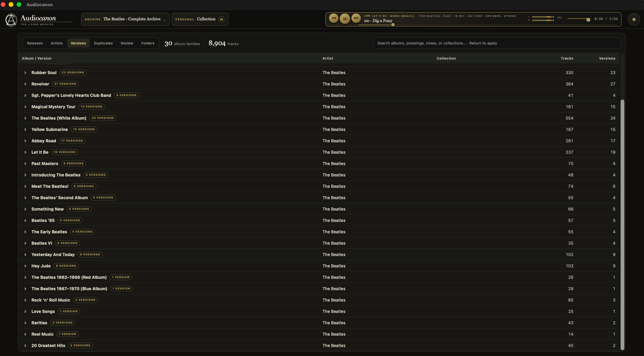644x356 pixels.
Task: Click the Audiocanon logo icon
Action: click(11, 20)
